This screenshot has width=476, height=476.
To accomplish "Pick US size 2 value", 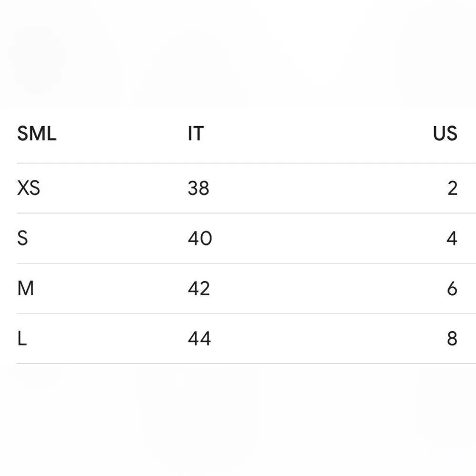I will pyautogui.click(x=452, y=188).
